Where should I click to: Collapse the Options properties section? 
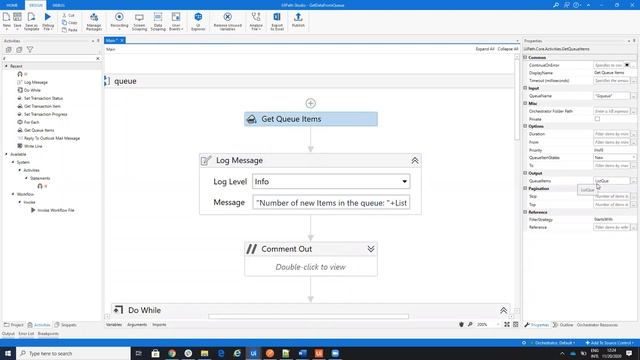525,126
